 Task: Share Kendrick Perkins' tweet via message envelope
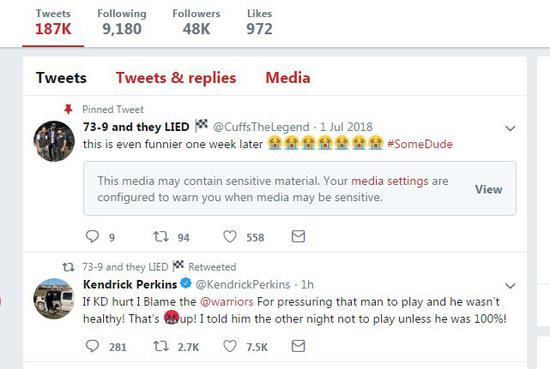point(298,346)
